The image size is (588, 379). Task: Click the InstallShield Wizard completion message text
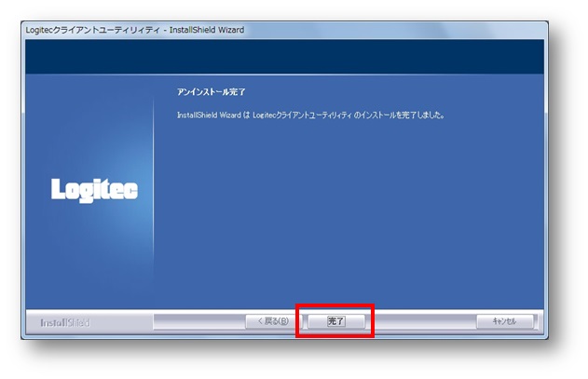pos(311,115)
